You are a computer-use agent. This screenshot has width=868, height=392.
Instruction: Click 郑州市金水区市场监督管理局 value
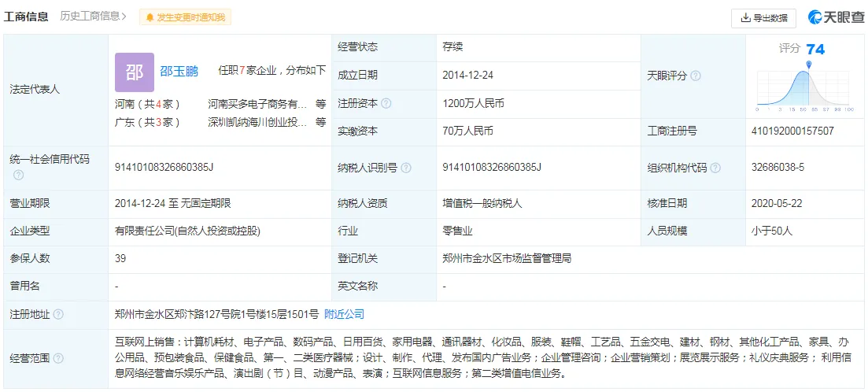[x=507, y=258]
